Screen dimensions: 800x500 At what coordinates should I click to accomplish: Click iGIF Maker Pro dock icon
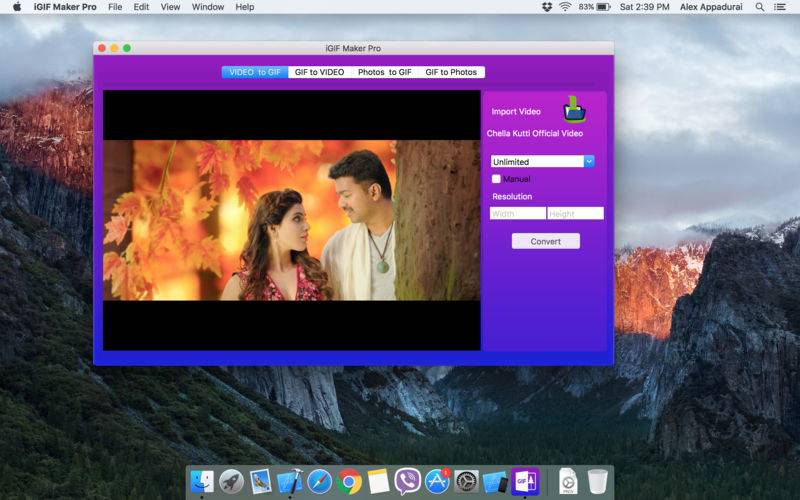pos(525,482)
